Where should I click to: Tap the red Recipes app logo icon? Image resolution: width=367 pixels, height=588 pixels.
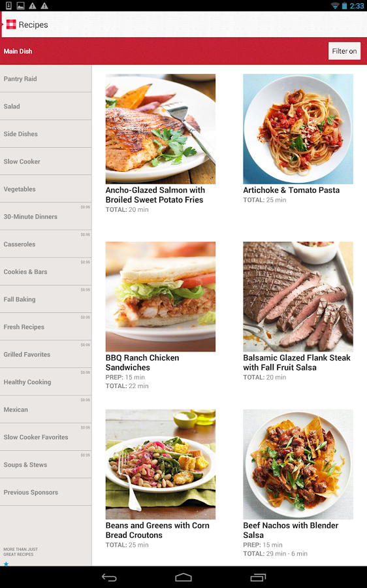pyautogui.click(x=11, y=24)
